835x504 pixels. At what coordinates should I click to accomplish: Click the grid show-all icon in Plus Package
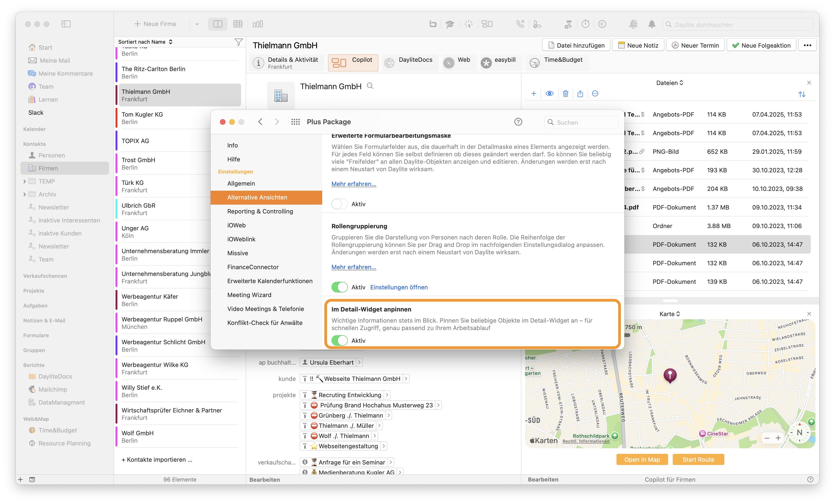[295, 122]
